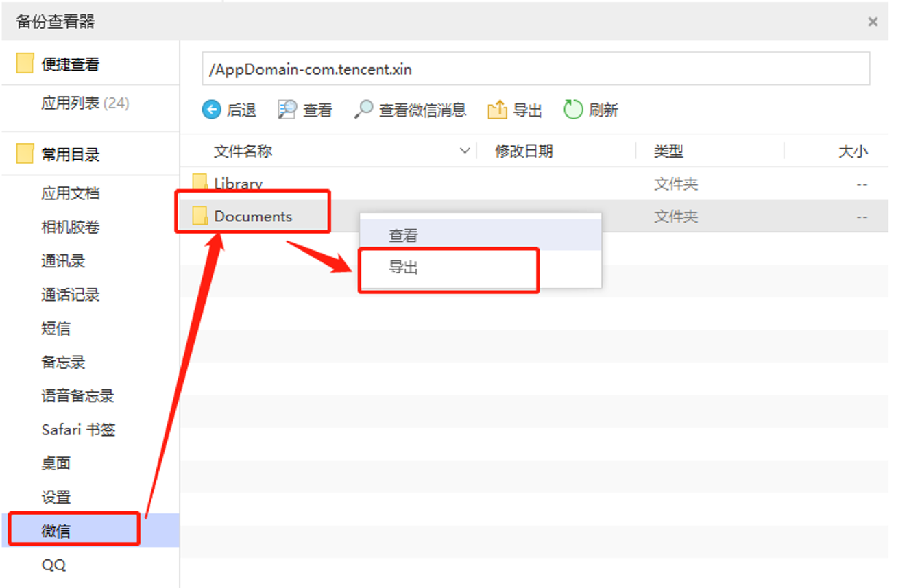
Task: Click 文件夹 type cell in Library row
Action: coord(676,184)
